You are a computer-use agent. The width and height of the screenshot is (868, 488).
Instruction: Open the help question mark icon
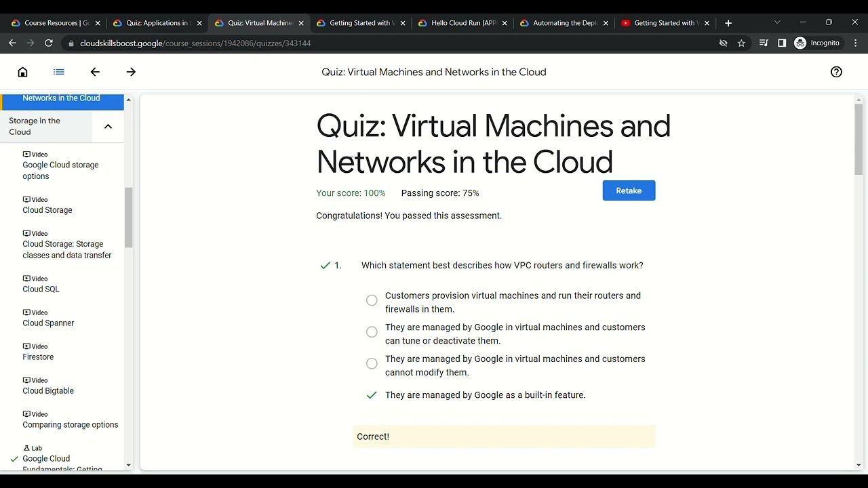(836, 72)
